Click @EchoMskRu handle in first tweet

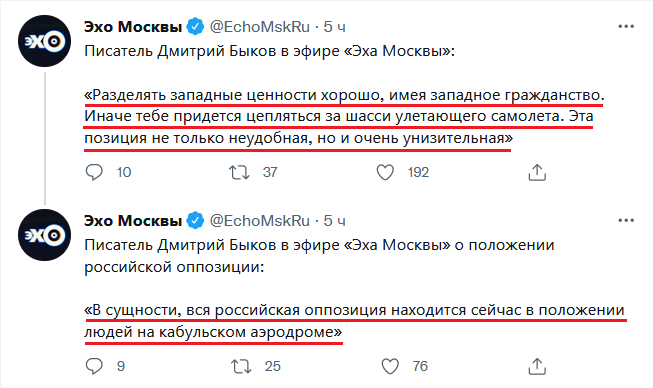tap(259, 27)
